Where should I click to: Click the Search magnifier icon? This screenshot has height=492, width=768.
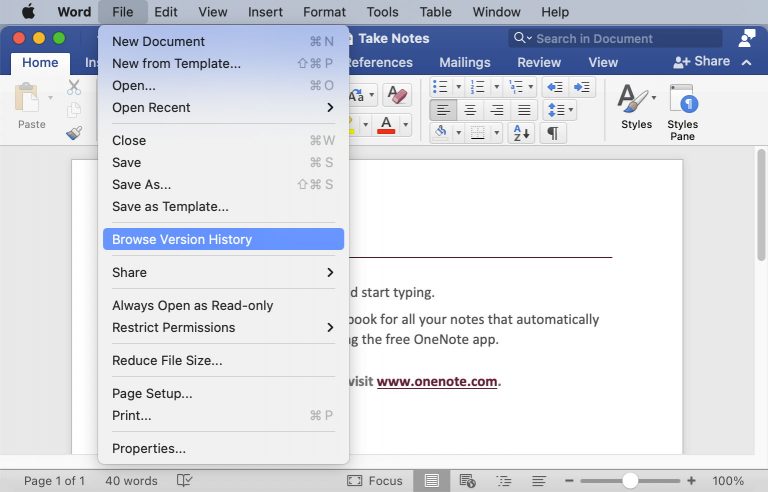(519, 38)
